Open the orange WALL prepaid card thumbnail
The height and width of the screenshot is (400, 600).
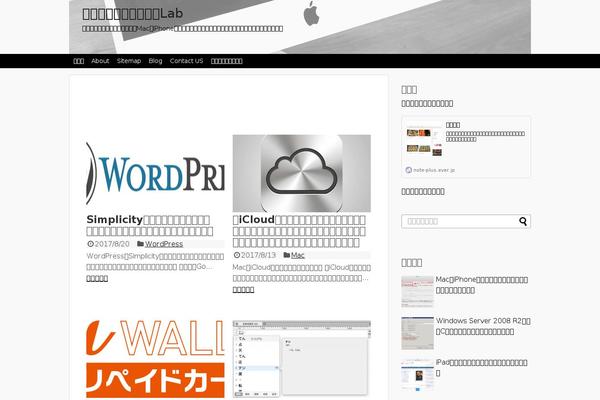[x=155, y=359]
